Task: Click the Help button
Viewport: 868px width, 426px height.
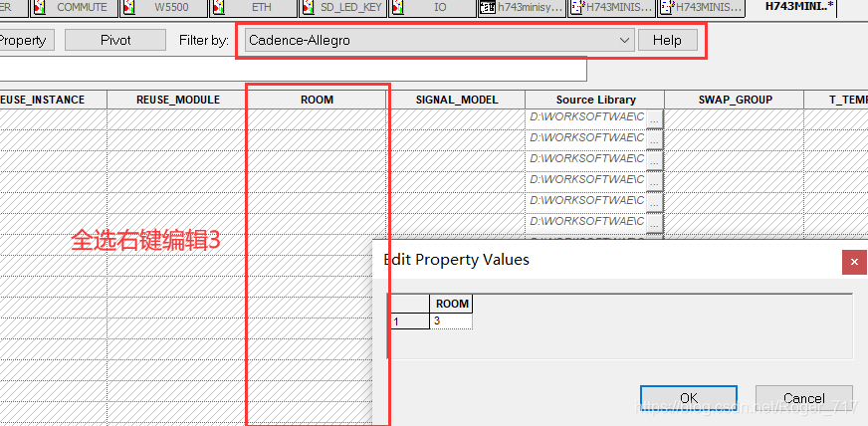Action: point(667,41)
